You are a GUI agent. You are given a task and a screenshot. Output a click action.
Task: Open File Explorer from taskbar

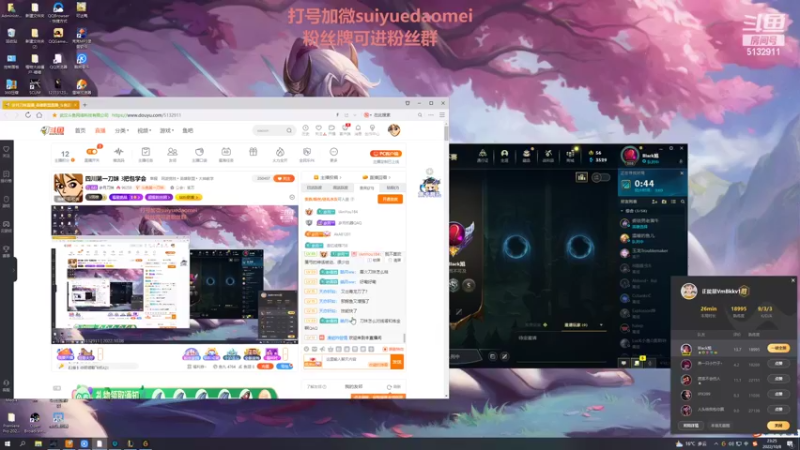pos(38,444)
